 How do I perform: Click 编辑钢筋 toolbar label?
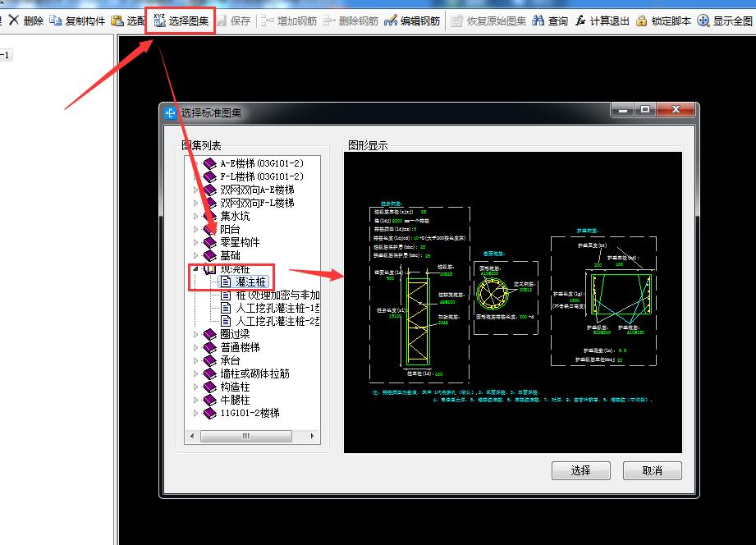click(x=420, y=21)
